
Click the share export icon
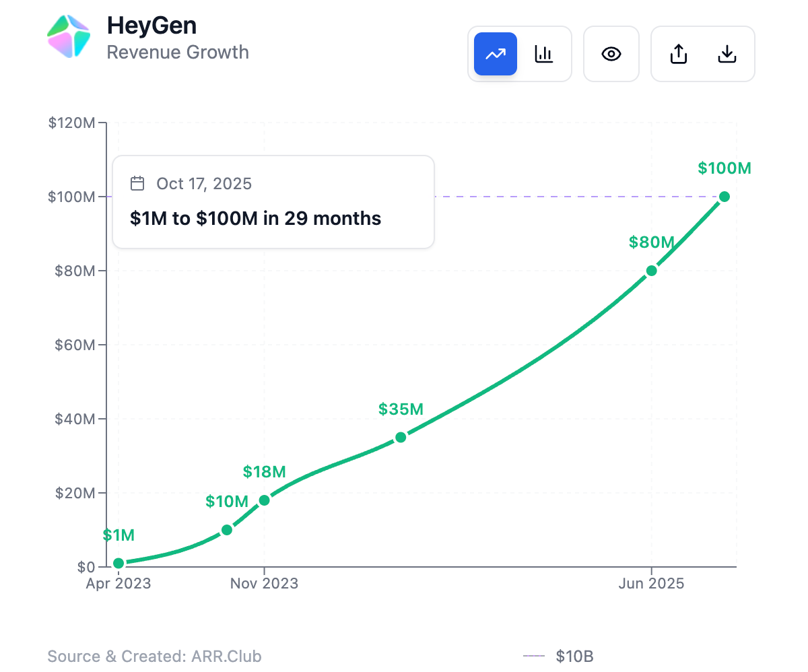679,54
